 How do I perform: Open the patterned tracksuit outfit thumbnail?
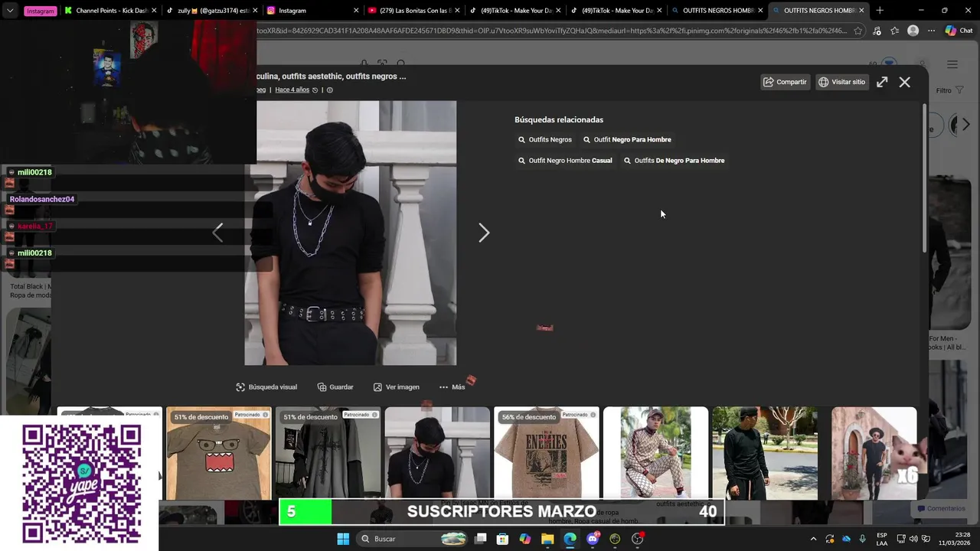point(655,453)
